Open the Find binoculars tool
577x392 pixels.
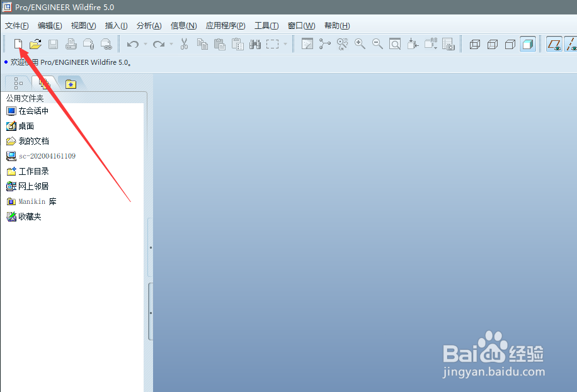(x=254, y=44)
